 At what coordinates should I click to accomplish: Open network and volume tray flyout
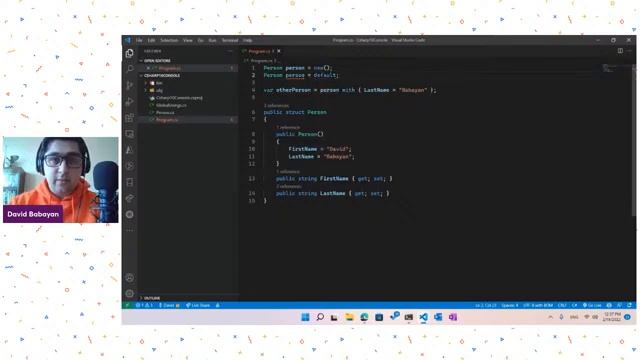pyautogui.click(x=591, y=317)
